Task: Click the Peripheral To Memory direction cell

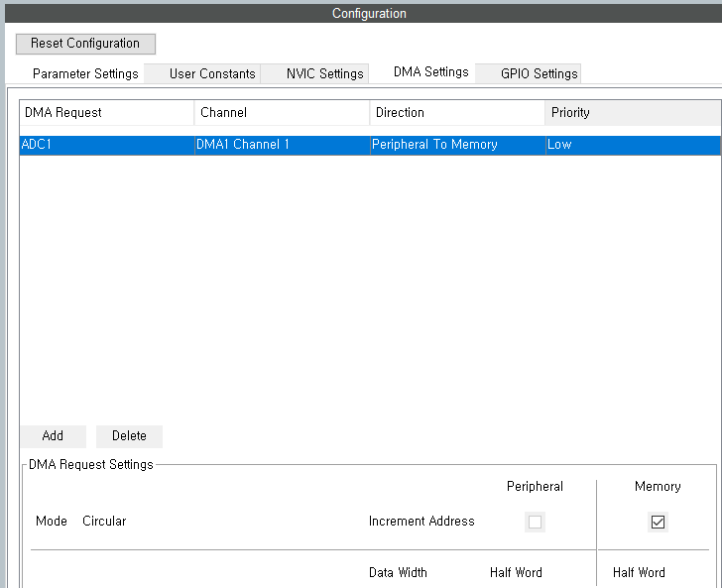Action: pos(457,145)
